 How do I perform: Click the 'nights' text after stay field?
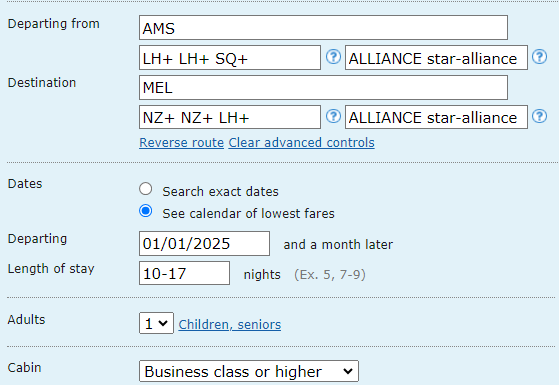(x=262, y=274)
